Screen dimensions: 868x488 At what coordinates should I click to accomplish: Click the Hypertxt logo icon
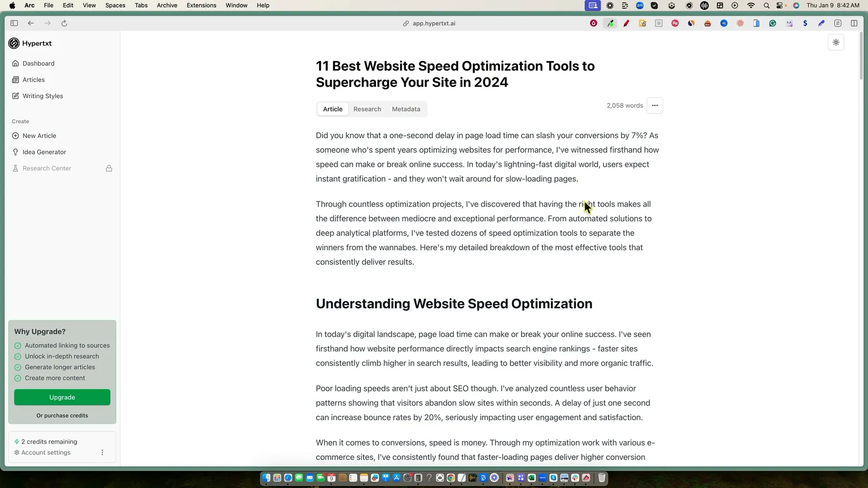pyautogui.click(x=14, y=43)
